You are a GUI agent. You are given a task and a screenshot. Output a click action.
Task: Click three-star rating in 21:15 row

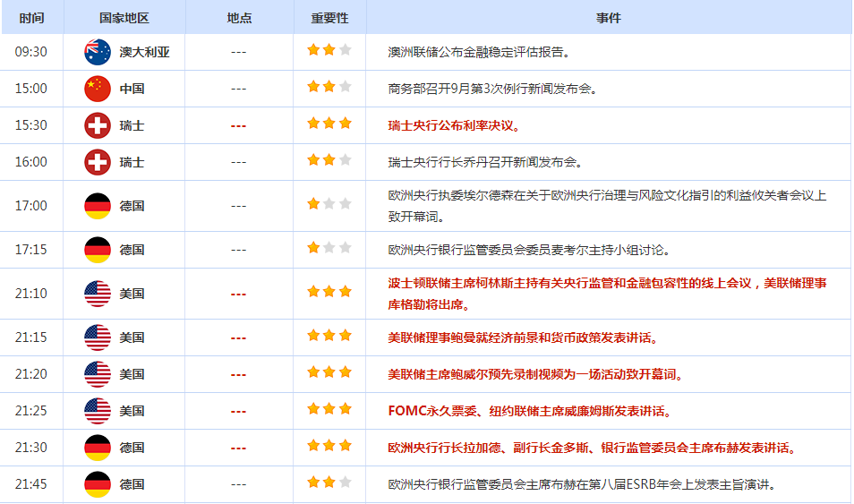(329, 336)
